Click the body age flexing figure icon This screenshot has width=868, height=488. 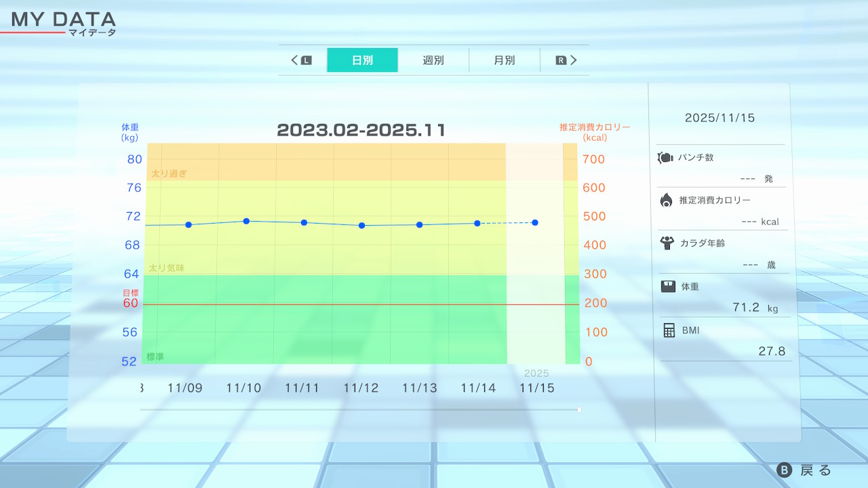[666, 243]
